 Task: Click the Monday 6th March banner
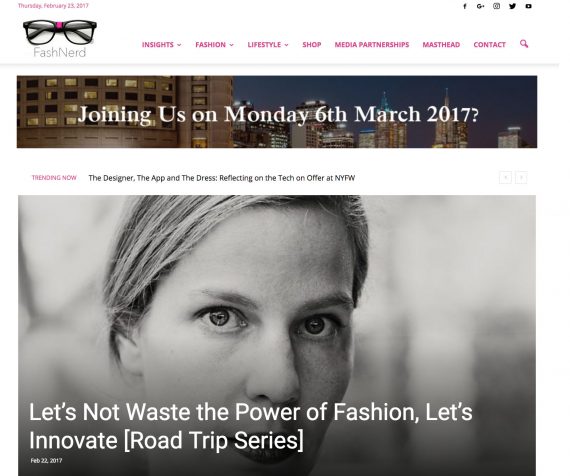click(x=277, y=112)
